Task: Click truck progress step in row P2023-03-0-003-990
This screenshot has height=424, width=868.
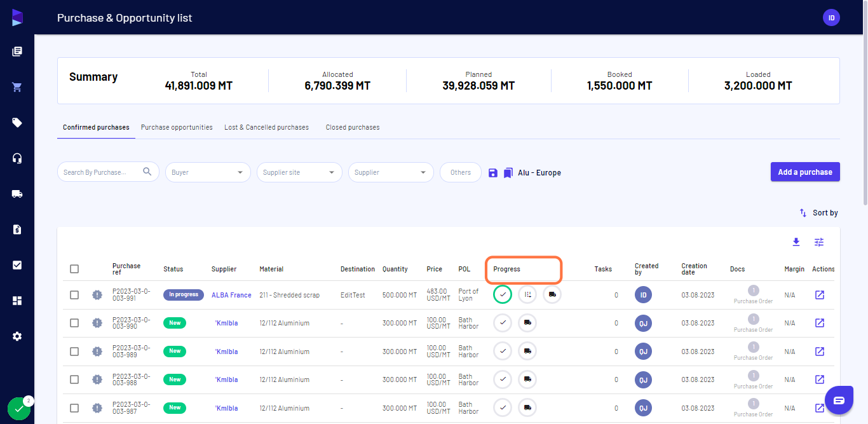Action: 527,323
